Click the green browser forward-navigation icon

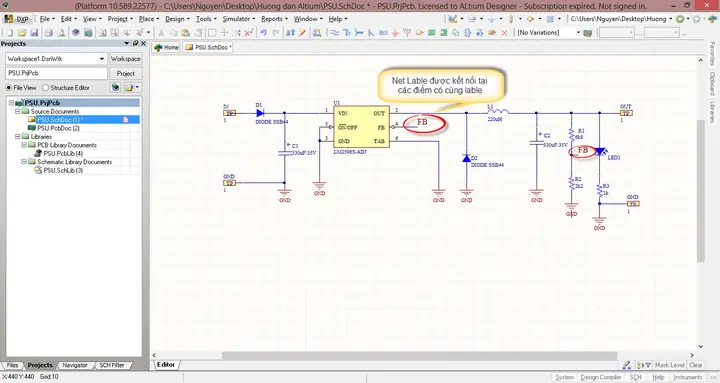(x=681, y=19)
